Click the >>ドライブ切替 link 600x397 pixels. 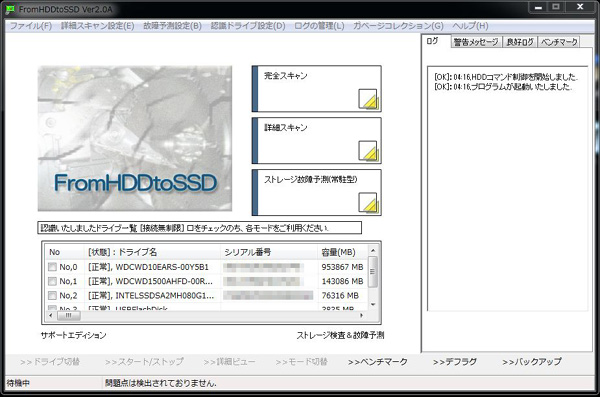(50, 362)
